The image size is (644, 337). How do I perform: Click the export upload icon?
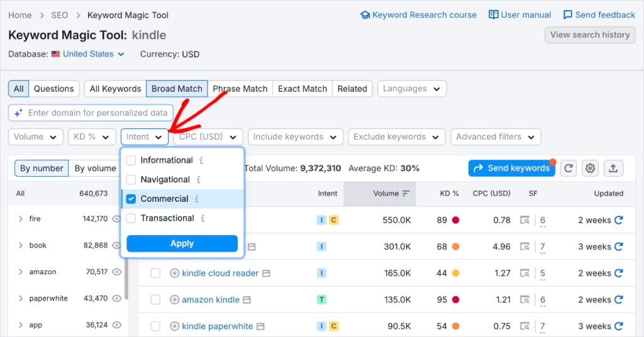[613, 168]
